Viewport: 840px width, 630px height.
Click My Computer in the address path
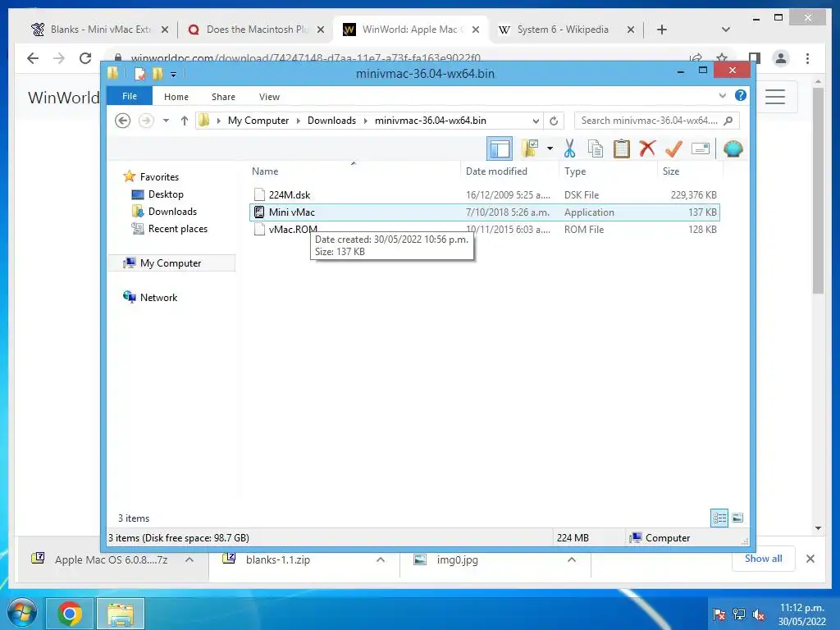pos(258,121)
